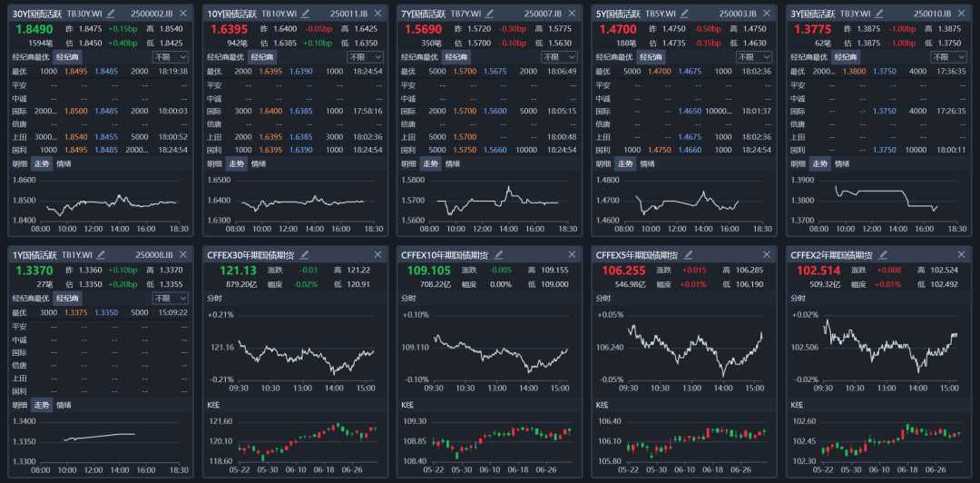This screenshot has width=980, height=483.
Task: Open the 不限 dropdown in 3Y panel
Action: point(949,57)
